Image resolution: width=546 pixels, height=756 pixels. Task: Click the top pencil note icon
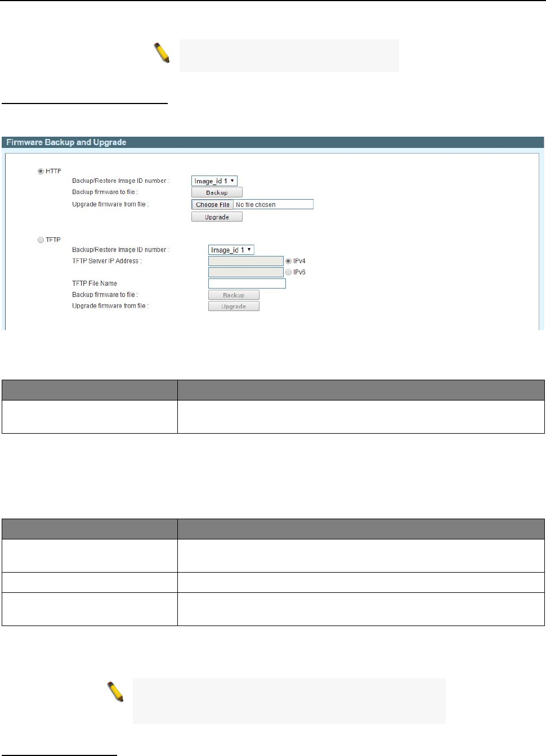[162, 53]
